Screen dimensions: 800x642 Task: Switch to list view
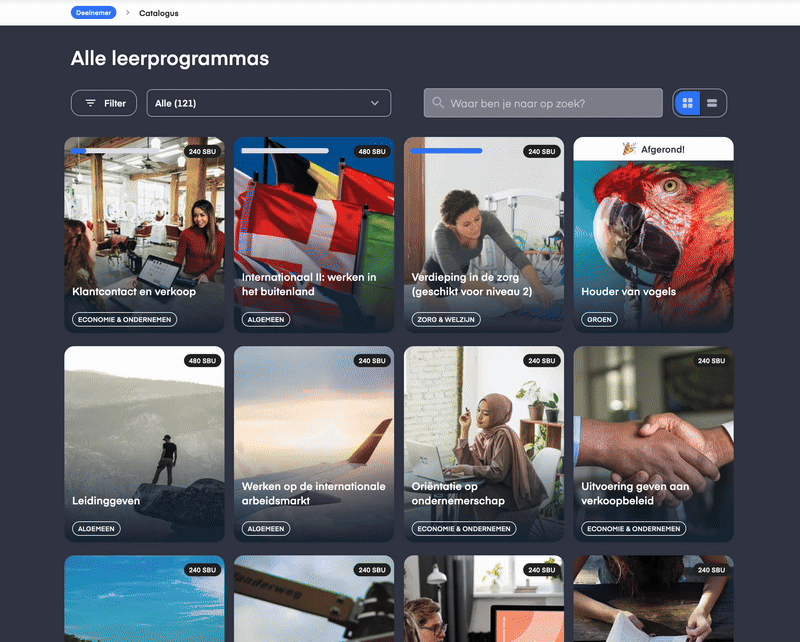712,103
